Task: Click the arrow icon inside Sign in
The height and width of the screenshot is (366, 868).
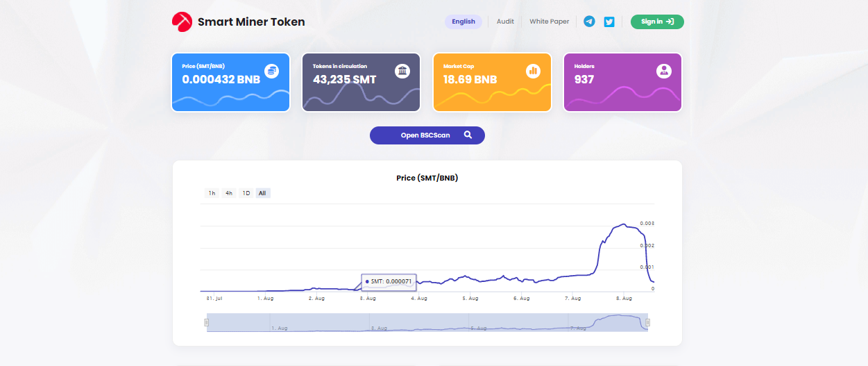Action: (670, 22)
